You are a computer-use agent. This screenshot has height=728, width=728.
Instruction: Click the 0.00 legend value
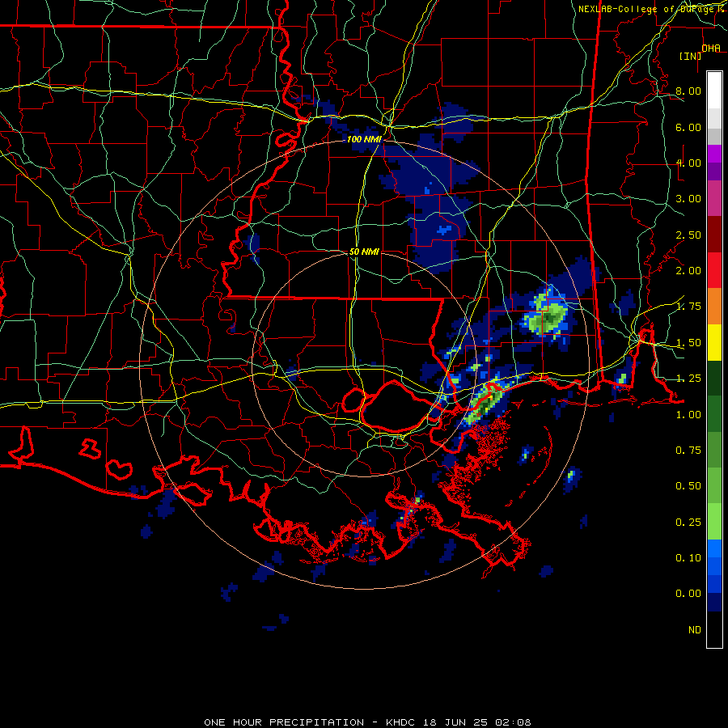688,594
